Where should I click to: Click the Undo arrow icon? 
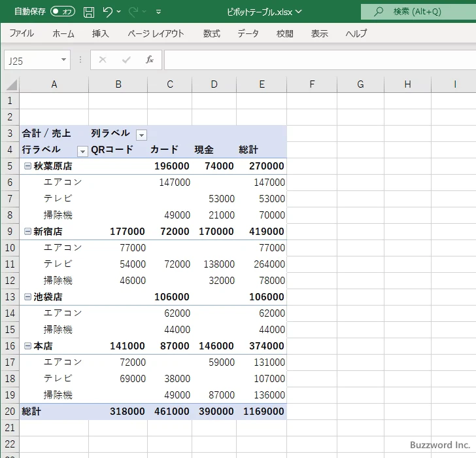(107, 12)
